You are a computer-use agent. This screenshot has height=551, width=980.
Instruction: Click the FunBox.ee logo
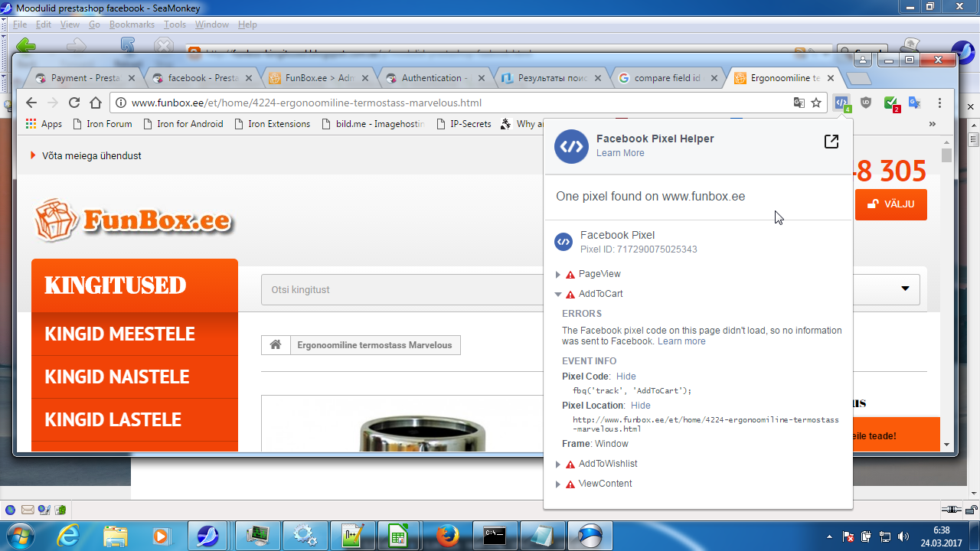coord(133,220)
